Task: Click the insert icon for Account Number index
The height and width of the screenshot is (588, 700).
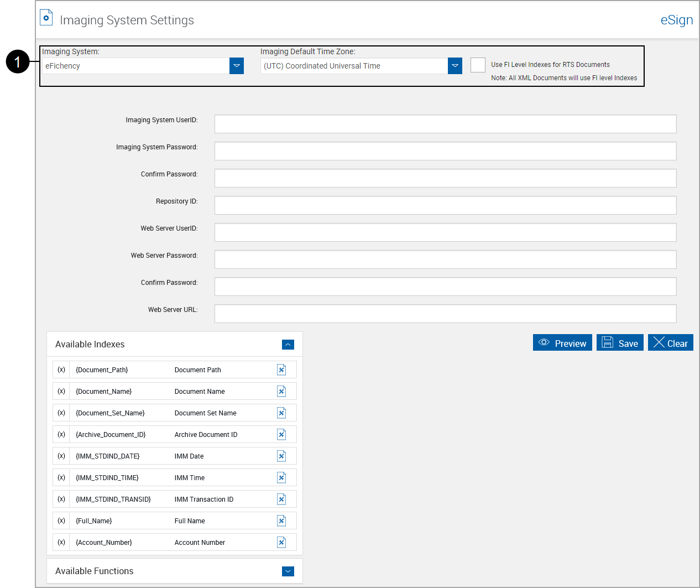Action: click(x=281, y=542)
